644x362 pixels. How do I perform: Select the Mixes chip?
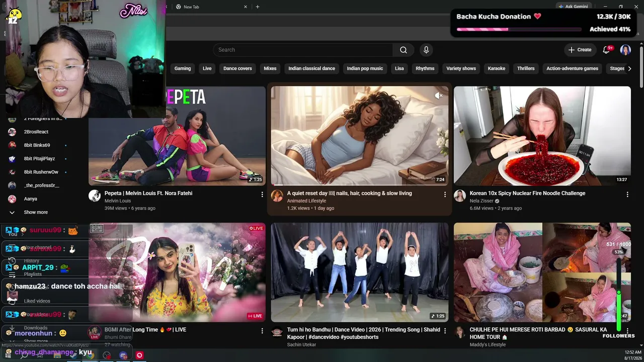[x=270, y=68]
